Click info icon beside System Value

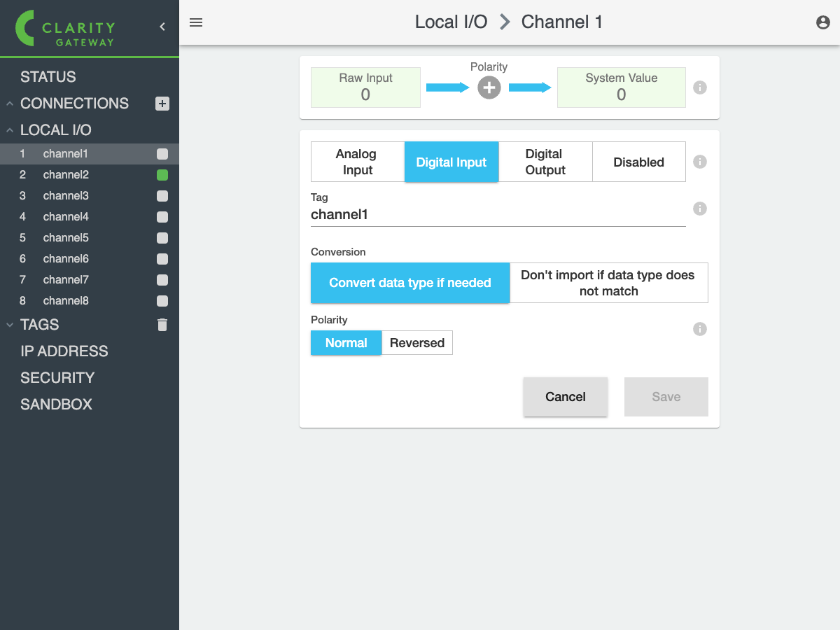(x=699, y=87)
